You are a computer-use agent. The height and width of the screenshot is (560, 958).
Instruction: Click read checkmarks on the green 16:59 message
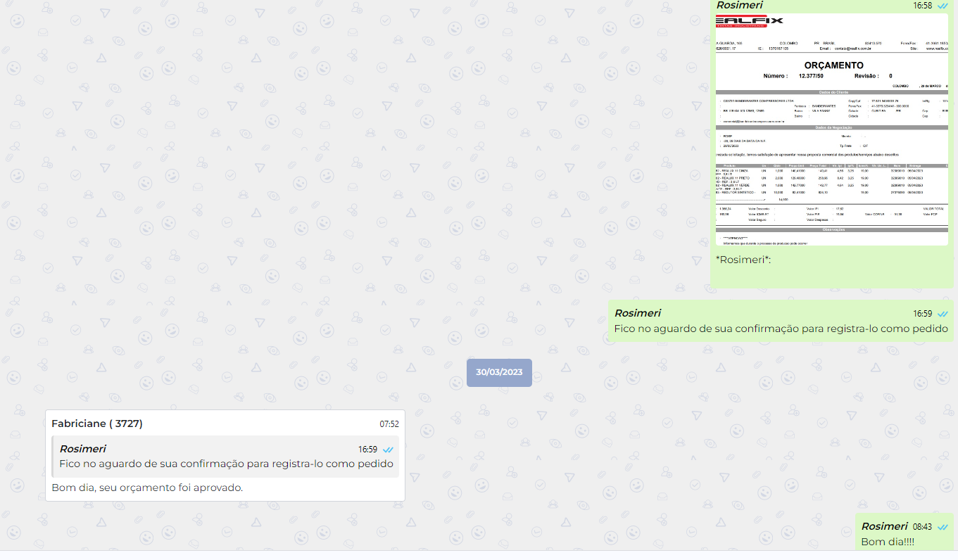tap(943, 314)
